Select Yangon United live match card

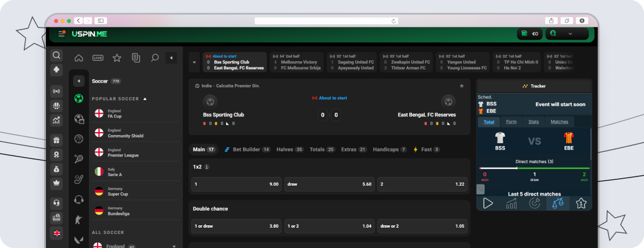point(463,62)
